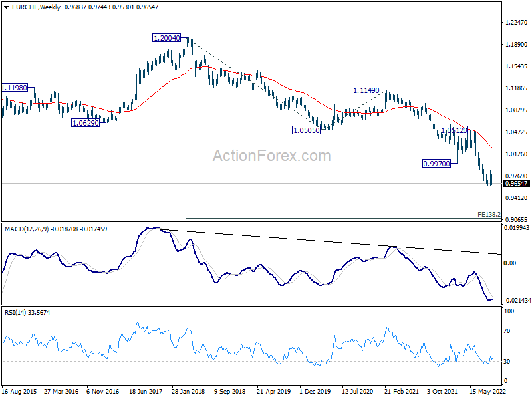Image resolution: width=532 pixels, height=399 pixels.
Task: Select the 1.05120 price label
Action: 454,130
